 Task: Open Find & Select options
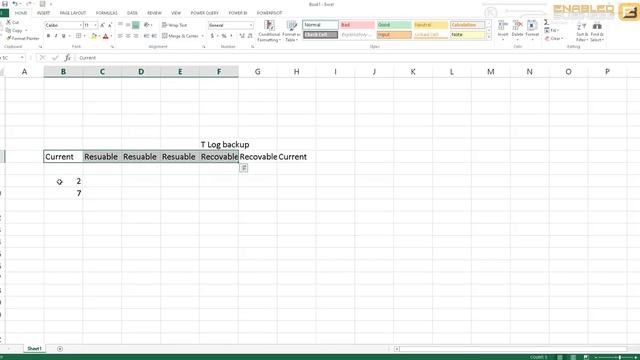pos(597,31)
